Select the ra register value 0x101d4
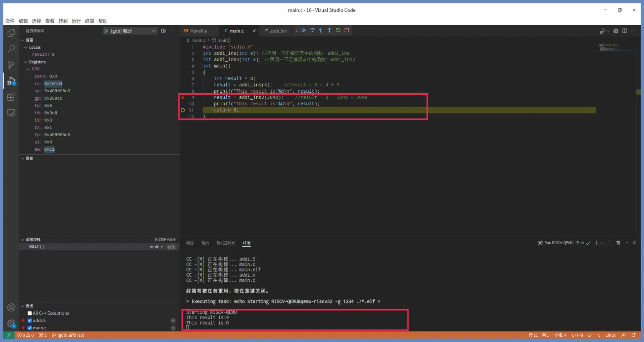The image size is (644, 342). click(53, 84)
